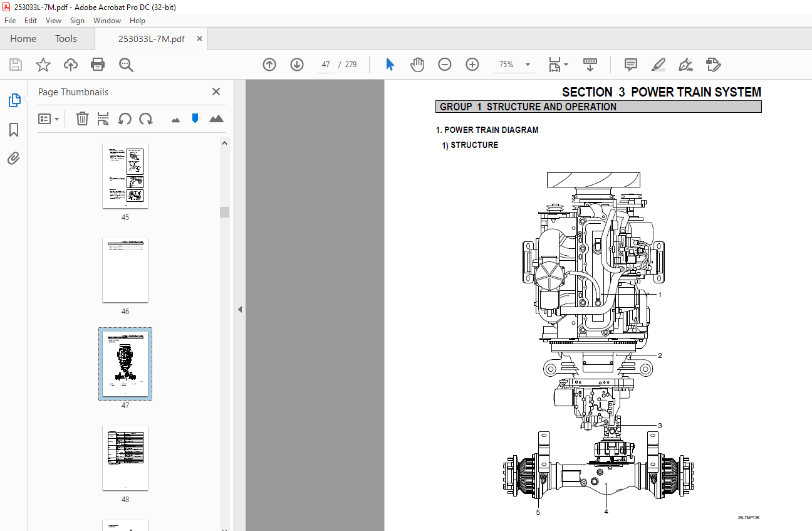Click the thumbnails panel scrollbar handle
This screenshot has height=531, width=812.
(x=224, y=212)
